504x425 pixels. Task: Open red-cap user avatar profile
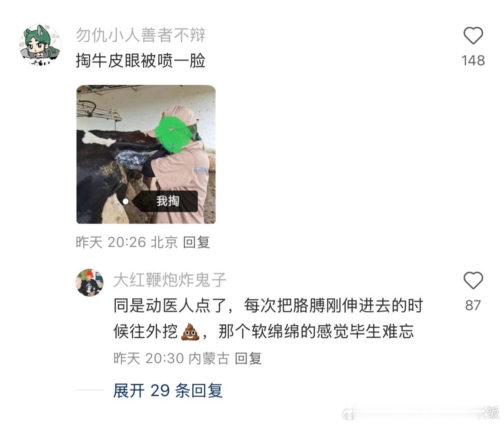(89, 283)
